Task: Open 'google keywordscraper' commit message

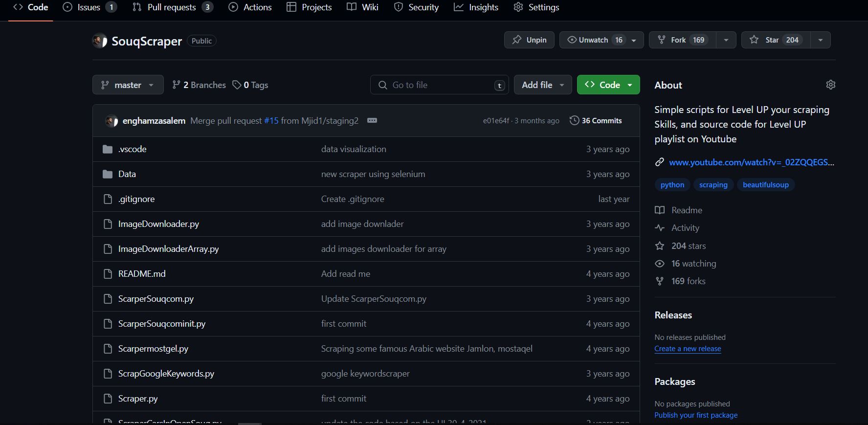Action: point(365,374)
